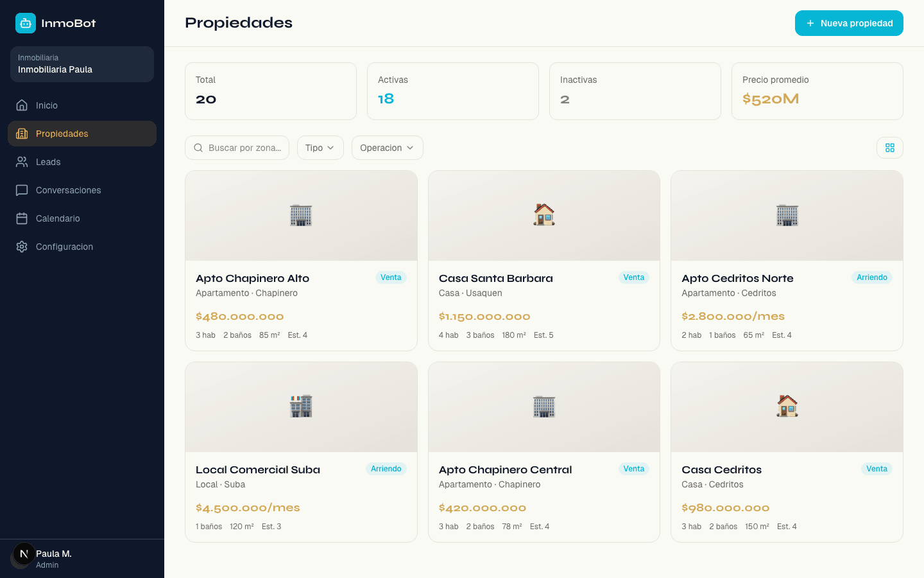
Task: Open the Casa Santa Barbara property card
Action: 543,260
